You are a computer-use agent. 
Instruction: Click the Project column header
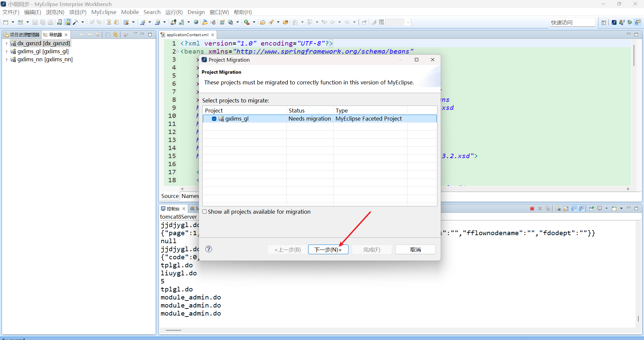(x=245, y=110)
